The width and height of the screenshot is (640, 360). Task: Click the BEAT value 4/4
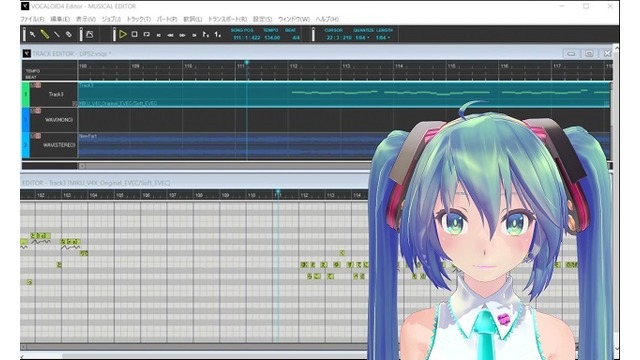tap(296, 38)
